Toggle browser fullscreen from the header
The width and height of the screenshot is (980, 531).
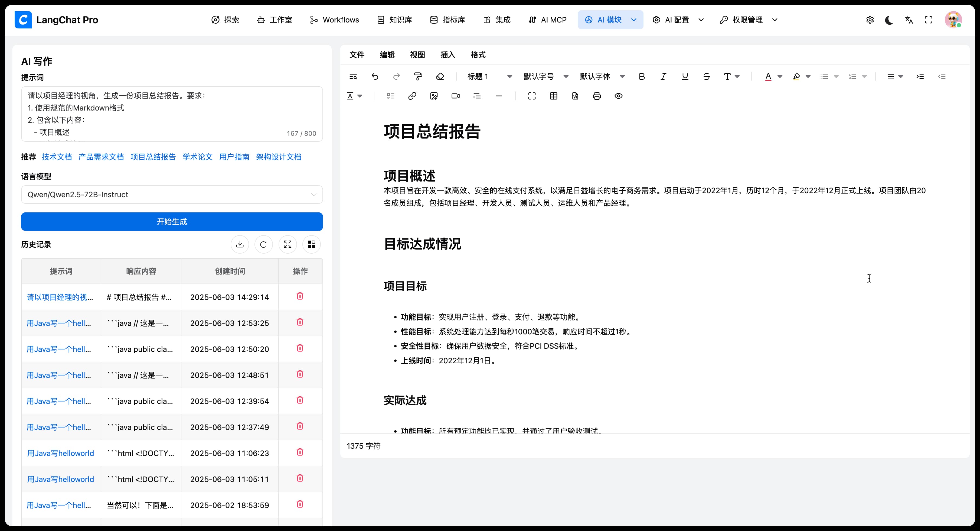point(929,20)
